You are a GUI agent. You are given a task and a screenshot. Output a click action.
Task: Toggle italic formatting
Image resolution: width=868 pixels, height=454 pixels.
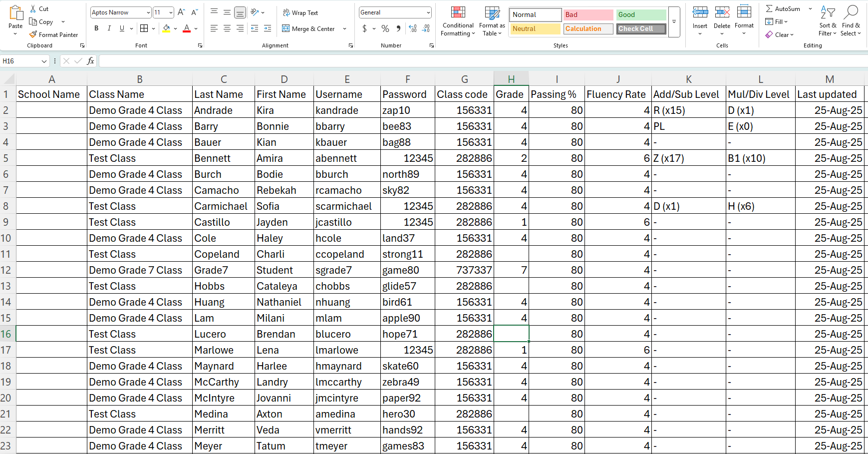coord(109,28)
